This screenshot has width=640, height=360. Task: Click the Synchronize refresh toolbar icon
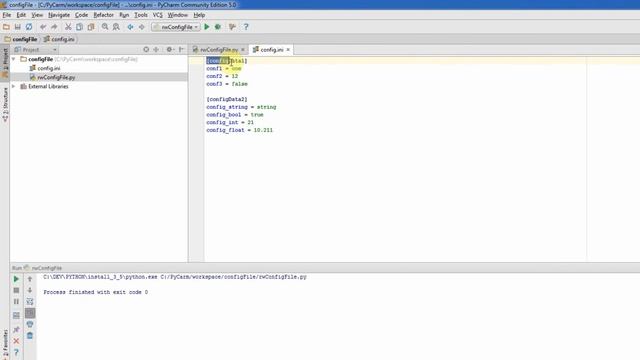click(x=29, y=27)
